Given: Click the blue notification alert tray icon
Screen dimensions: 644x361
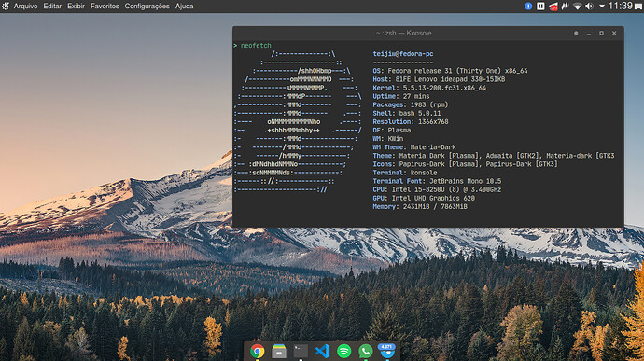Looking at the screenshot, I should pyautogui.click(x=528, y=7).
